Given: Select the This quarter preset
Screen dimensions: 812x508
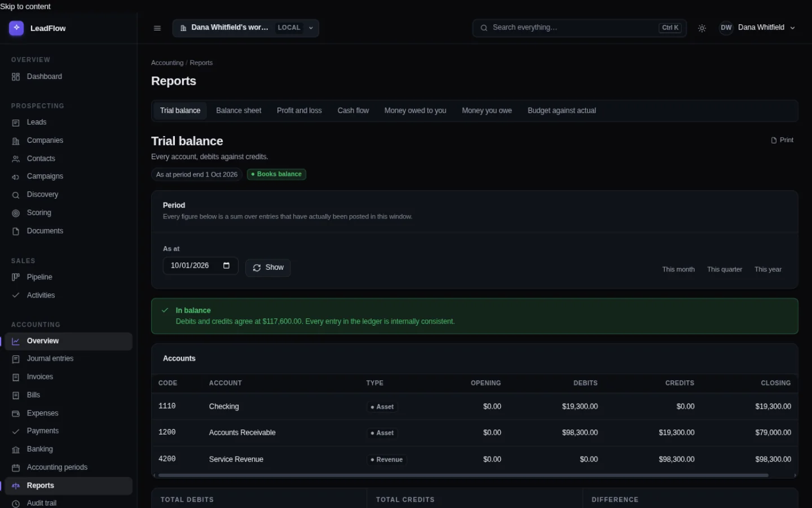Looking at the screenshot, I should click(725, 269).
